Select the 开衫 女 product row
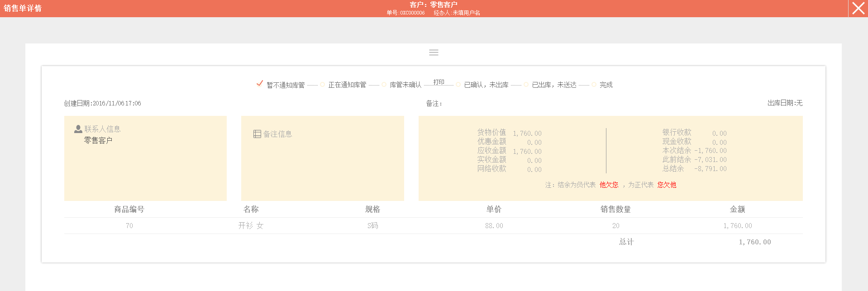The height and width of the screenshot is (291, 868). click(251, 225)
